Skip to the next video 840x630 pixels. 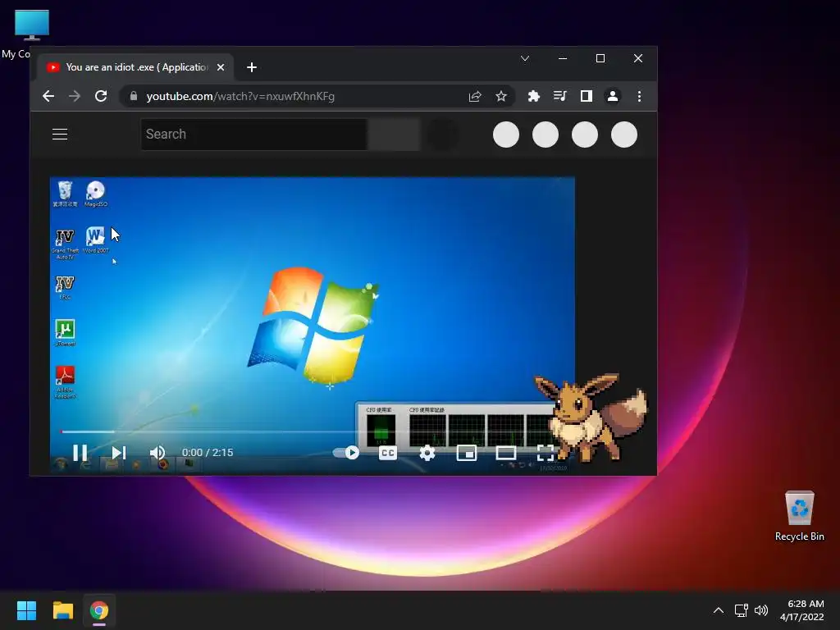point(118,453)
